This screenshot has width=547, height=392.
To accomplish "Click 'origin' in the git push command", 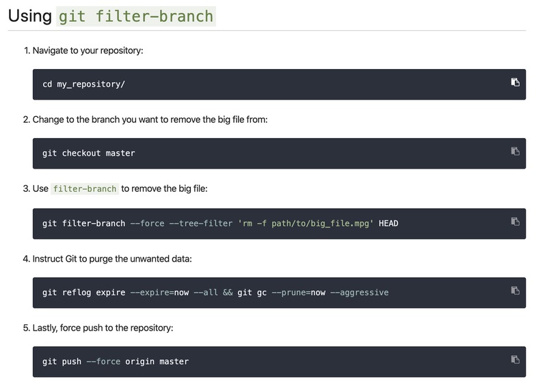I will (x=139, y=361).
